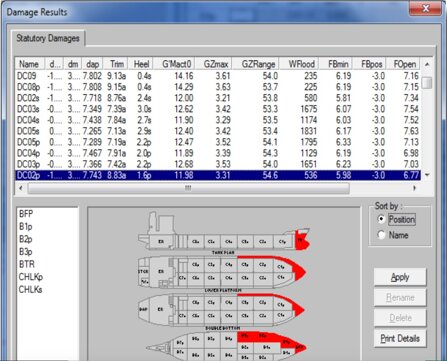Click the horizontal scrollbar right arrow
Screen dimensions: 447x361
click(414, 188)
